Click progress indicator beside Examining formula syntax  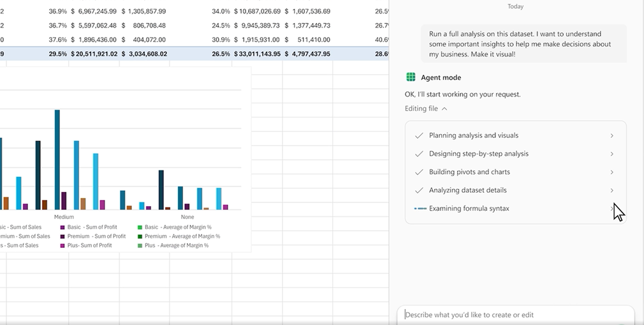420,209
